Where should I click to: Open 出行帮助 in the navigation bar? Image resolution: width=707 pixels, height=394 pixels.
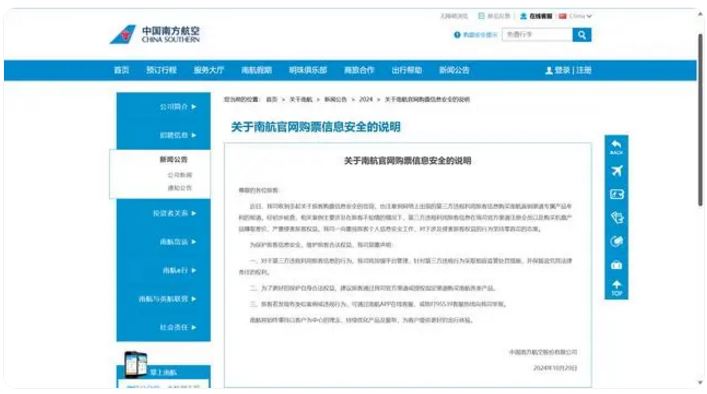(x=407, y=70)
